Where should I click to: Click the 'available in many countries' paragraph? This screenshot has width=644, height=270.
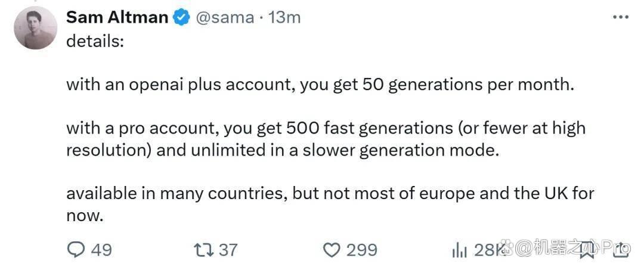330,204
